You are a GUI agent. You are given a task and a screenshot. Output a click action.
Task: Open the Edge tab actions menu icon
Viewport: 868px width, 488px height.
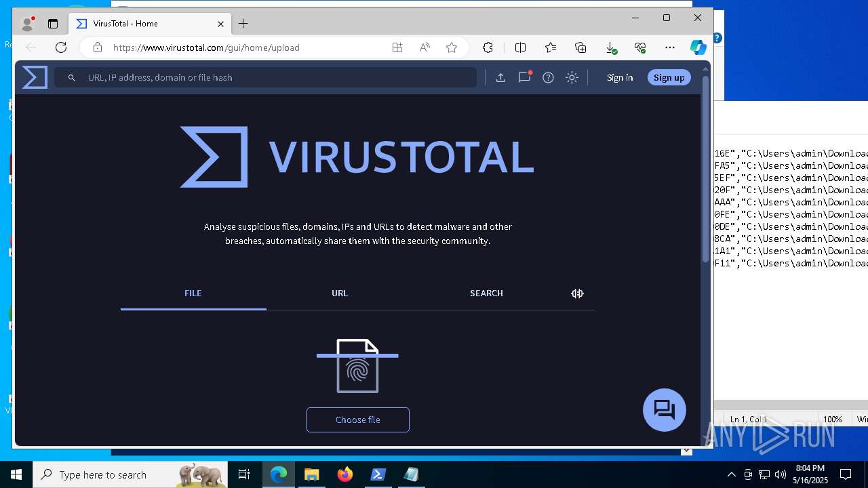coord(53,24)
